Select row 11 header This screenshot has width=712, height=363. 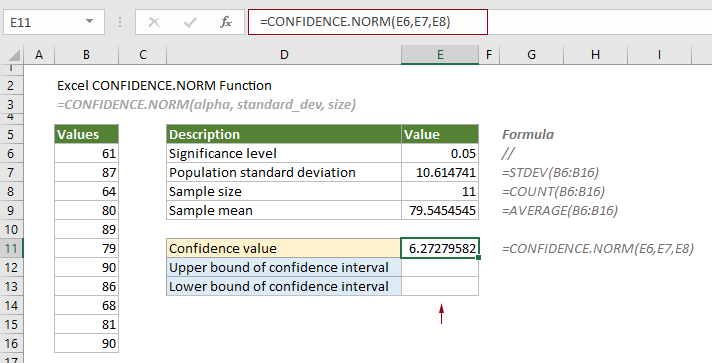(11, 249)
